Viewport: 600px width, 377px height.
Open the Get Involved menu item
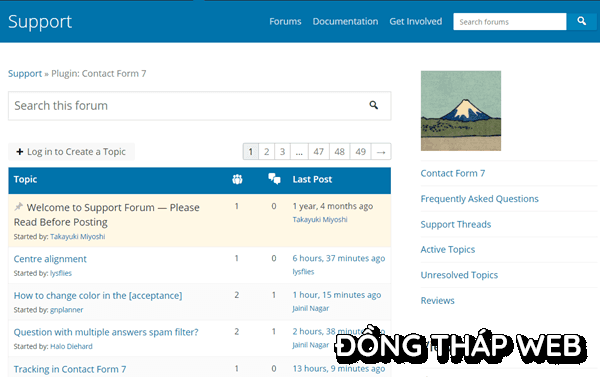coord(416,21)
